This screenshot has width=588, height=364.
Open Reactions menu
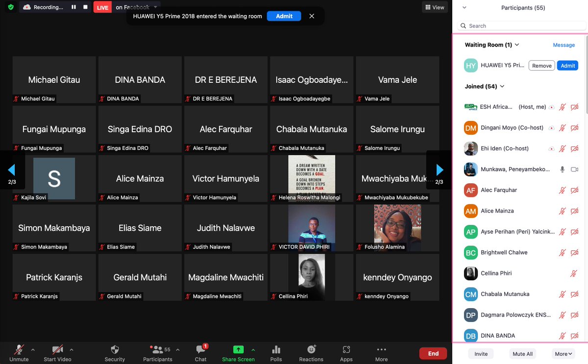coord(311,353)
